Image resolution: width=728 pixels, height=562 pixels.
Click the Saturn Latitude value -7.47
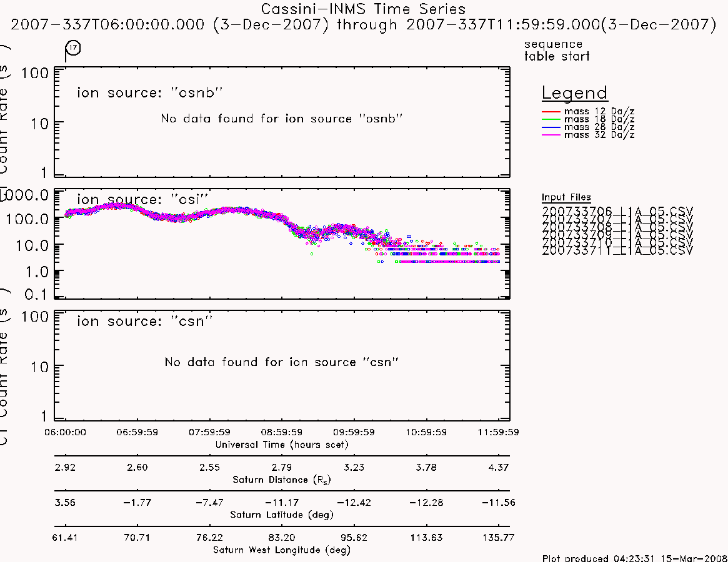(209, 503)
